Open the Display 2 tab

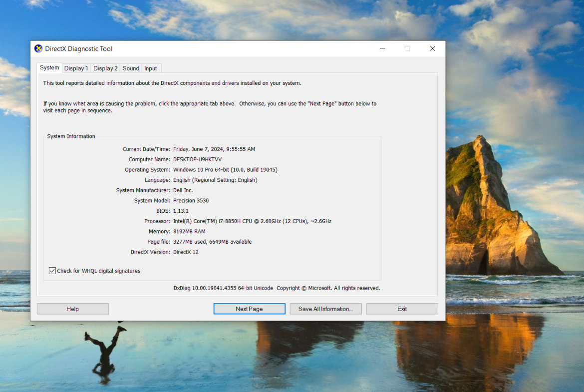tap(105, 68)
